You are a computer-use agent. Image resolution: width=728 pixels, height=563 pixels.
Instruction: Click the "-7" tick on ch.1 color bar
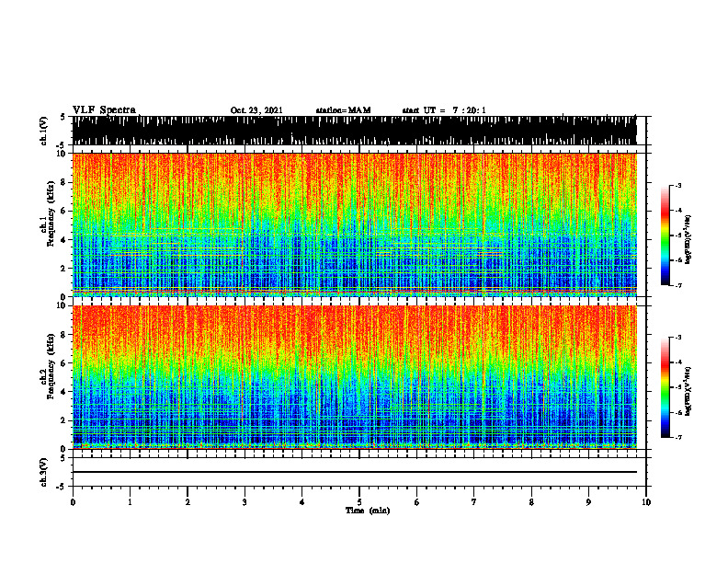[x=678, y=285]
